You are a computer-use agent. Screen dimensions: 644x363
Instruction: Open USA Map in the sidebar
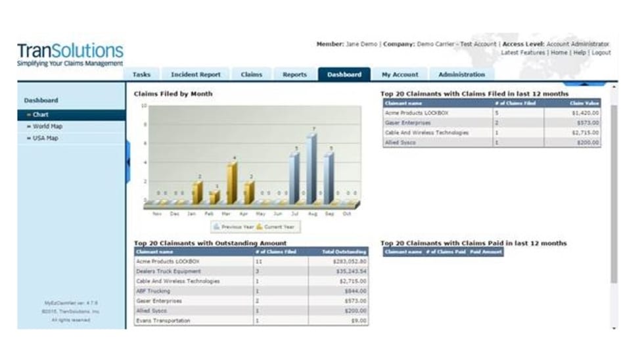pyautogui.click(x=45, y=138)
